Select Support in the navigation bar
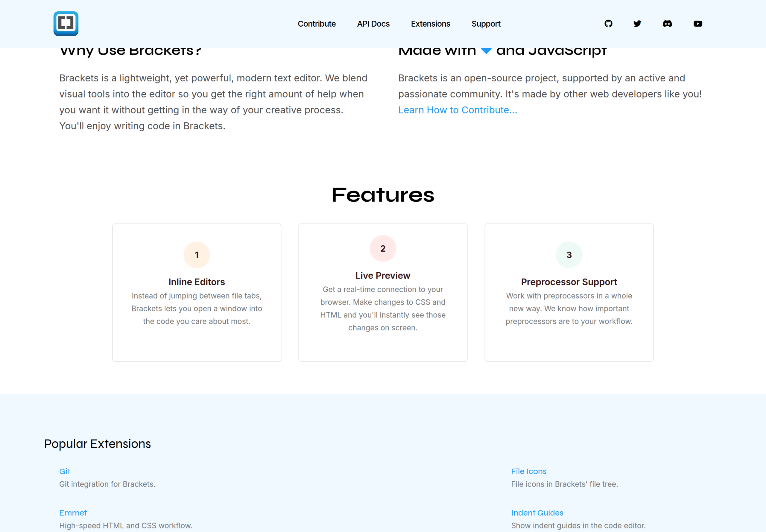Viewport: 766px width, 532px height. pyautogui.click(x=486, y=24)
